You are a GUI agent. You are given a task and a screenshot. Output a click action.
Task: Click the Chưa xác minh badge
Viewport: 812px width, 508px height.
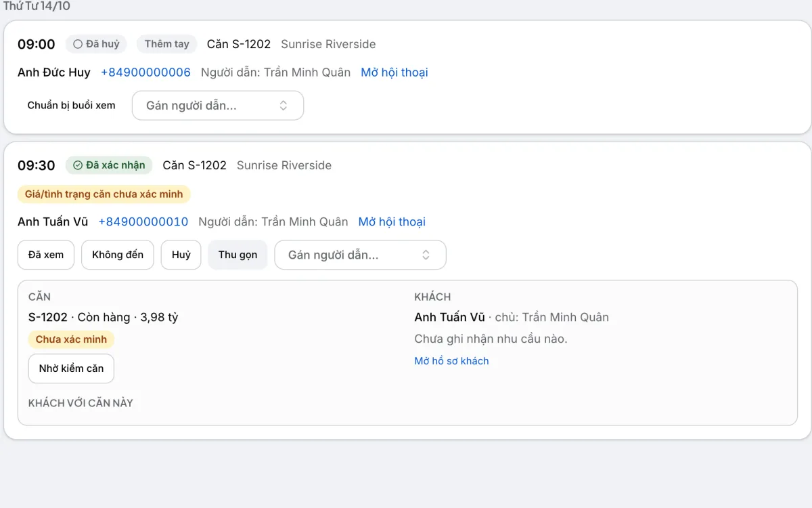tap(71, 339)
